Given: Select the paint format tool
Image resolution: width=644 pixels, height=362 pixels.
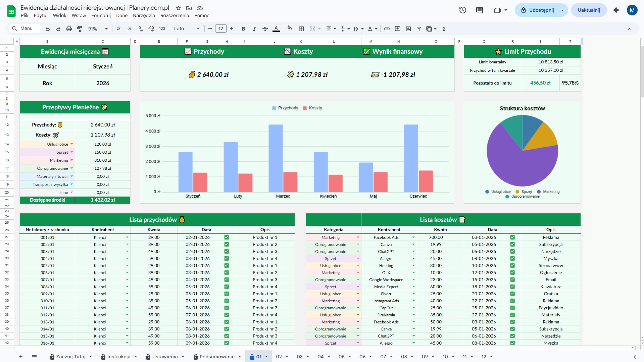Looking at the screenshot, I should [x=80, y=29].
